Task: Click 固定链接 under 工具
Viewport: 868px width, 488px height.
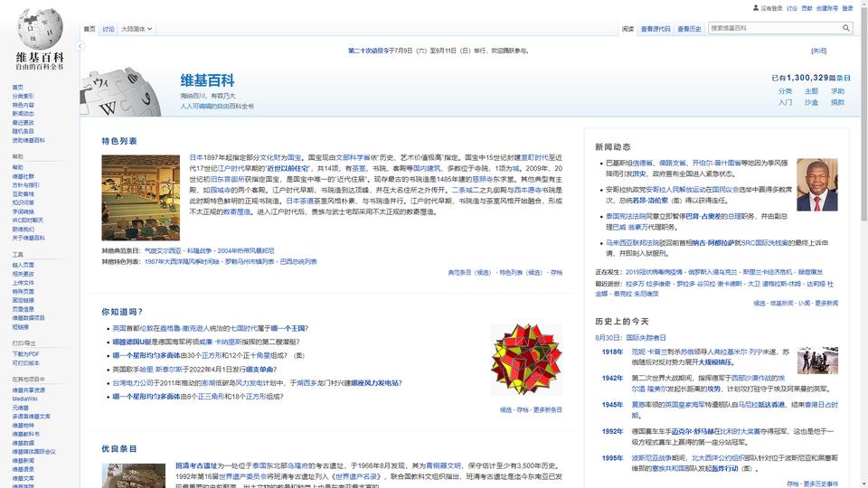Action: pyautogui.click(x=23, y=300)
